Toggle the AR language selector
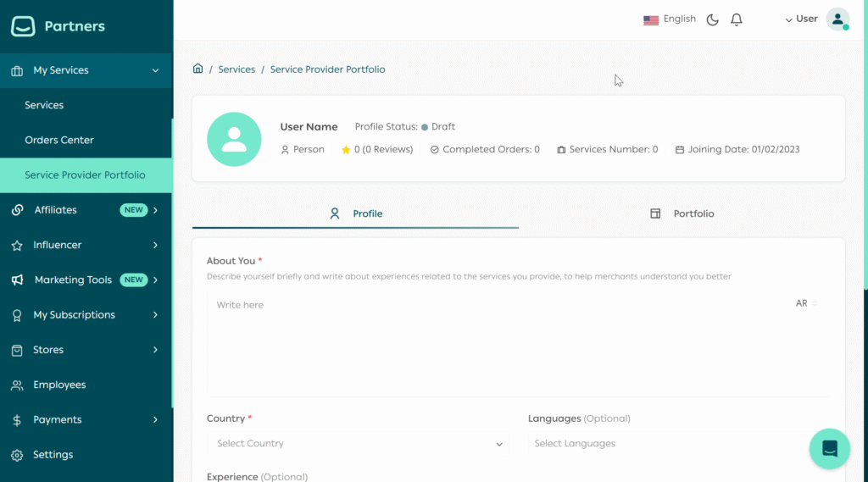The height and width of the screenshot is (482, 868). [806, 303]
